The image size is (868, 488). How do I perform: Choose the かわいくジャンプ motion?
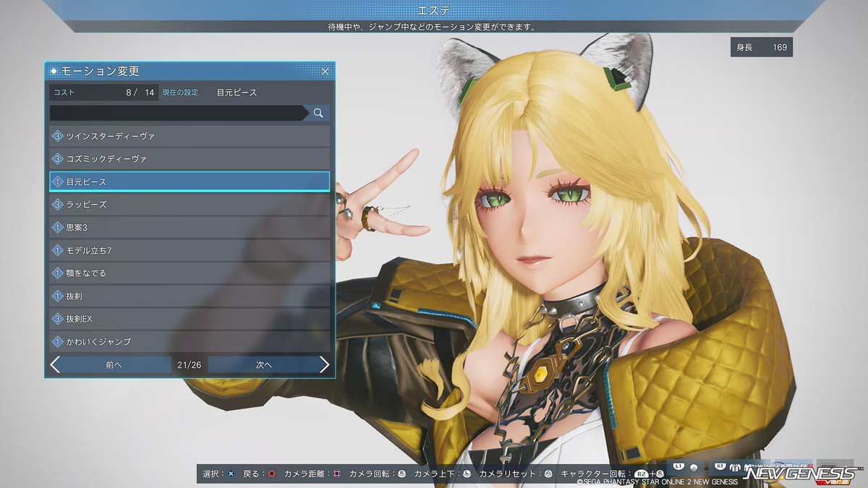click(x=190, y=341)
